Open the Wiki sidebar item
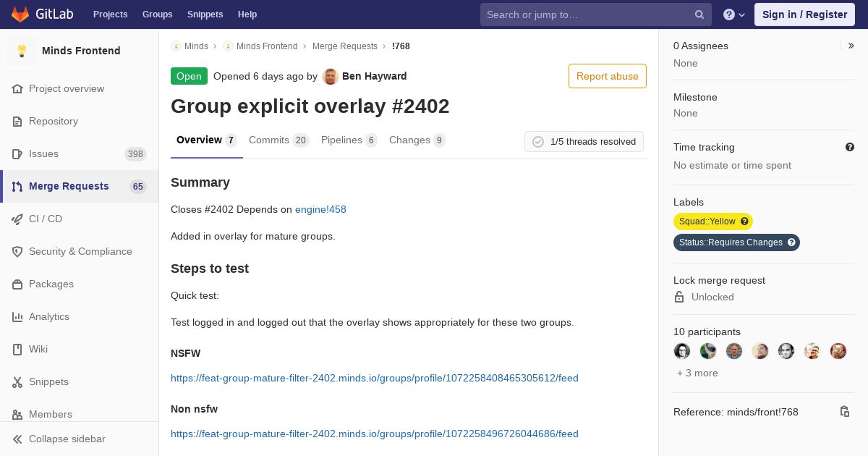The image size is (868, 456). (80, 349)
